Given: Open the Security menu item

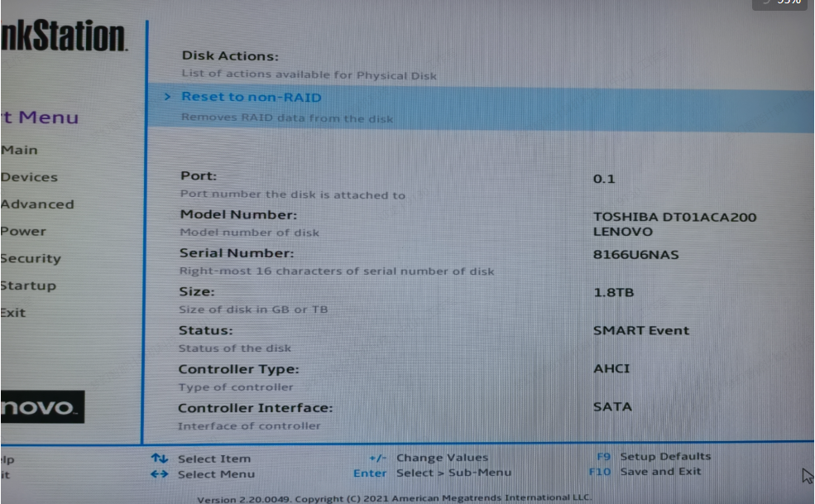Looking at the screenshot, I should click(x=31, y=258).
